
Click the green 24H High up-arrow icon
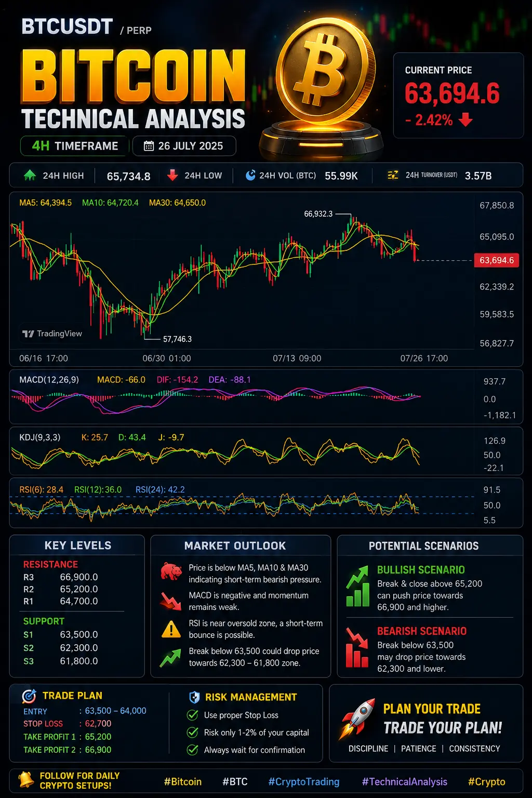tap(30, 175)
